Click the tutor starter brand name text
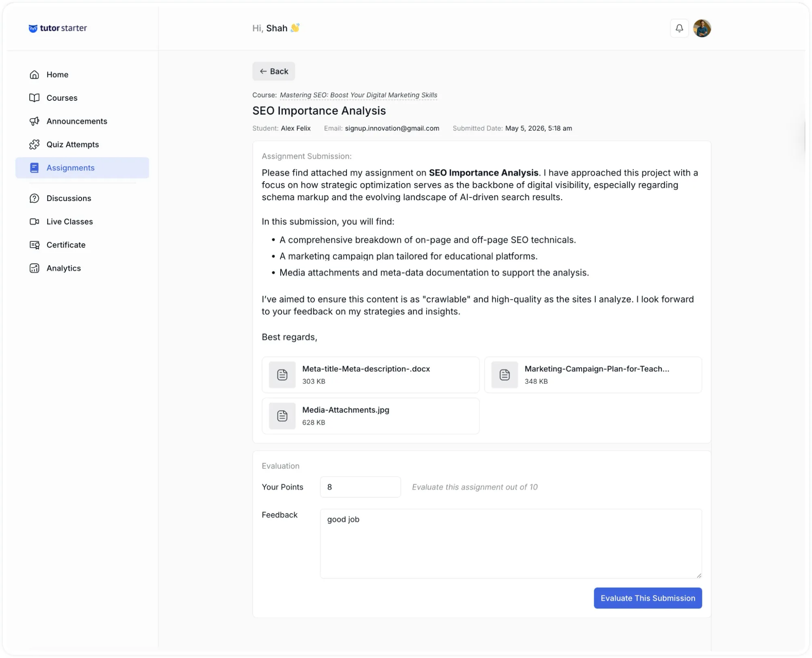 pos(63,28)
